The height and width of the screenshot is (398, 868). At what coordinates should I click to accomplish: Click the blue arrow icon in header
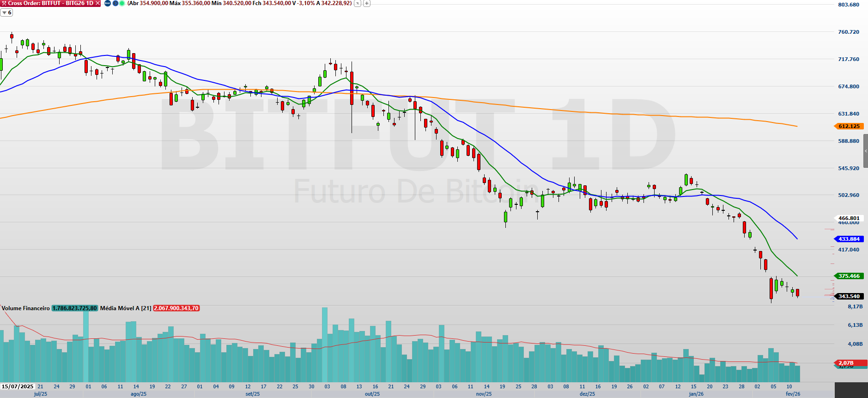click(x=115, y=3)
